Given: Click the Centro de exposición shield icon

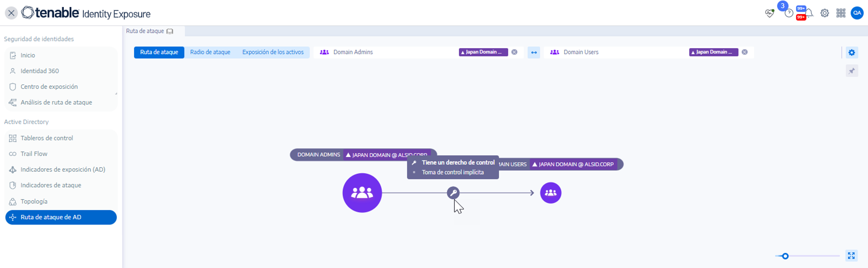Looking at the screenshot, I should [13, 87].
